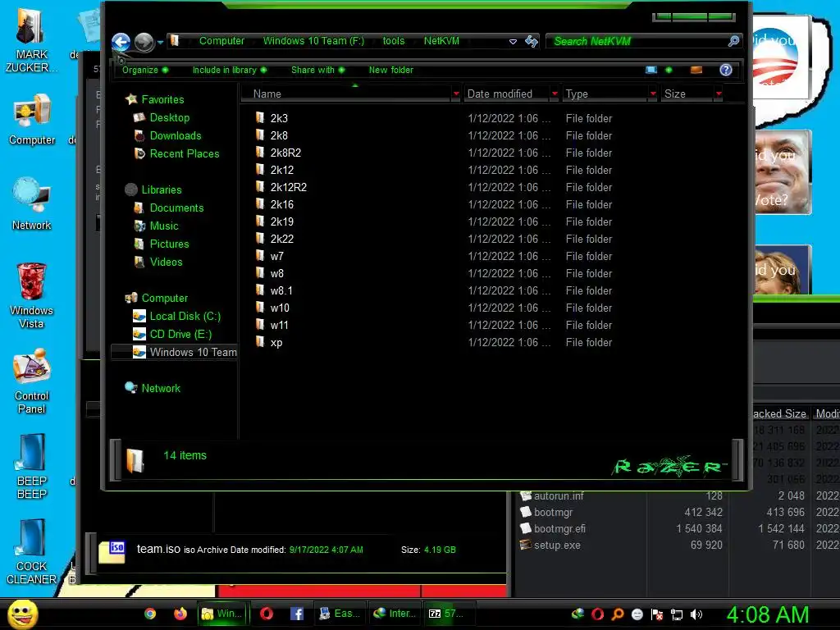Open the Organize menu
Image resolution: width=840 pixels, height=630 pixels.
[144, 71]
